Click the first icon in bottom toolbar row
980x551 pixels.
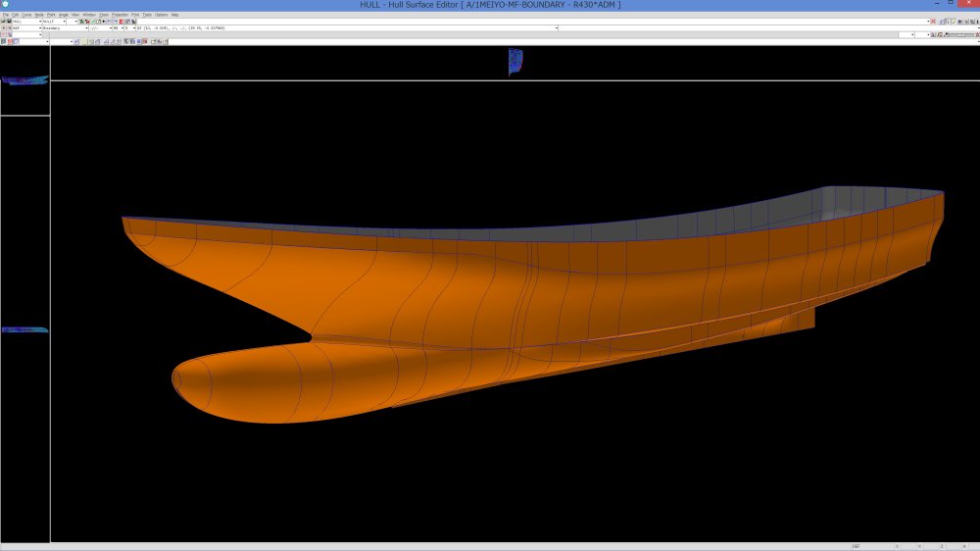tap(4, 42)
